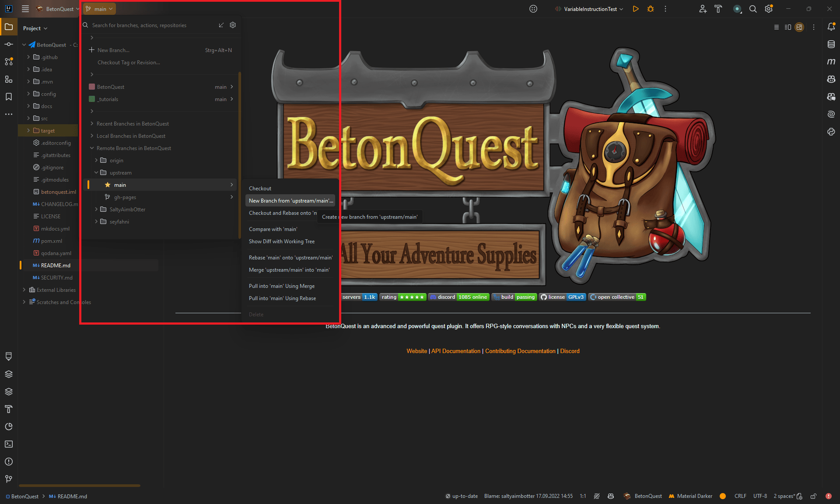This screenshot has height=504, width=840.
Task: Run VariableInstructionTest with the play icon
Action: pyautogui.click(x=636, y=9)
